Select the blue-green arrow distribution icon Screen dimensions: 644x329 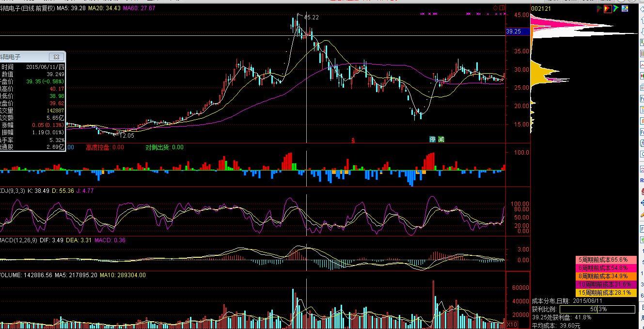[616, 9]
